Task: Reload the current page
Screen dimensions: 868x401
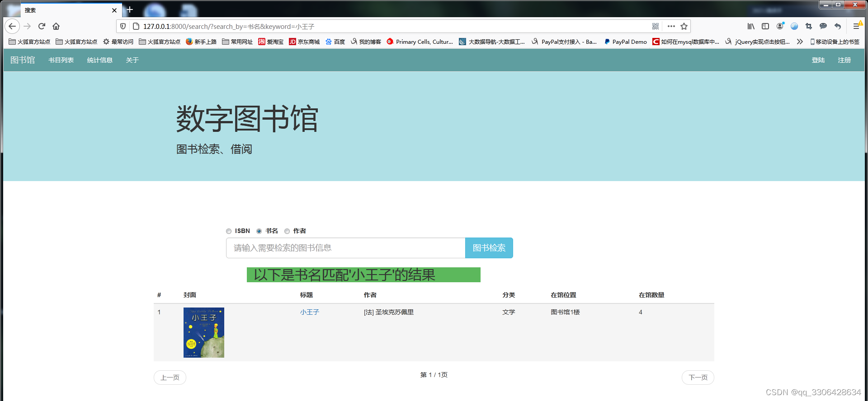Action: 42,26
